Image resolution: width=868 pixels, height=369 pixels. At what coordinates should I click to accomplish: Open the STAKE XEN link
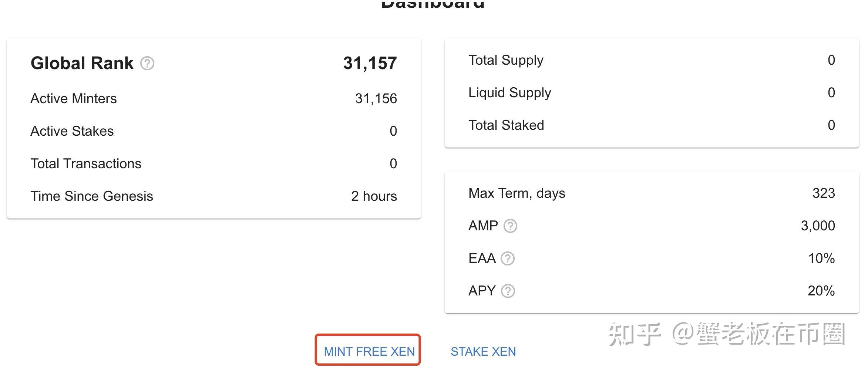(483, 351)
